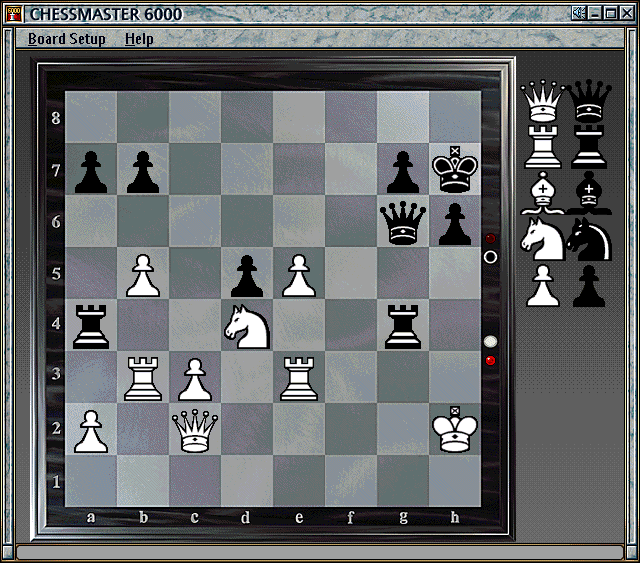Click the empty f5 square
Viewport: 640px width, 563px height.
351,273
